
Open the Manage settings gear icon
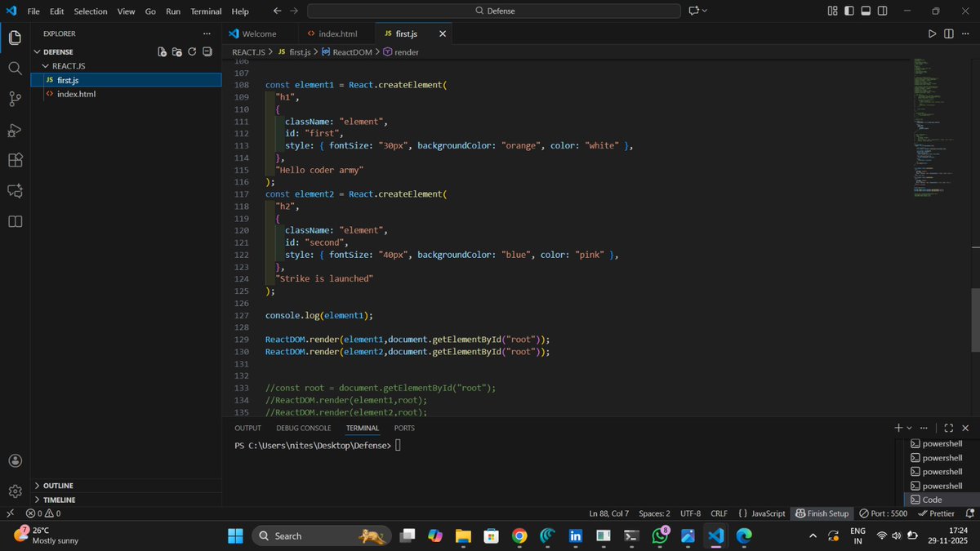pyautogui.click(x=15, y=491)
